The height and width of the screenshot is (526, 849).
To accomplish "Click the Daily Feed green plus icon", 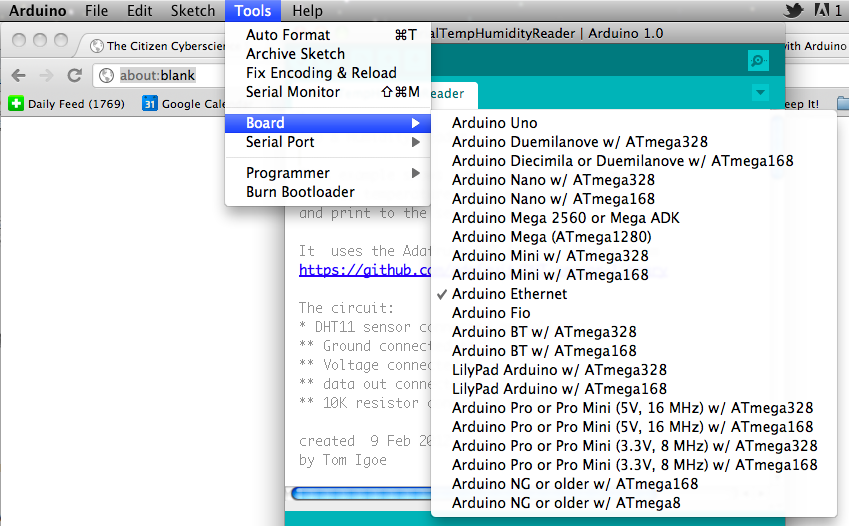I will coord(16,103).
